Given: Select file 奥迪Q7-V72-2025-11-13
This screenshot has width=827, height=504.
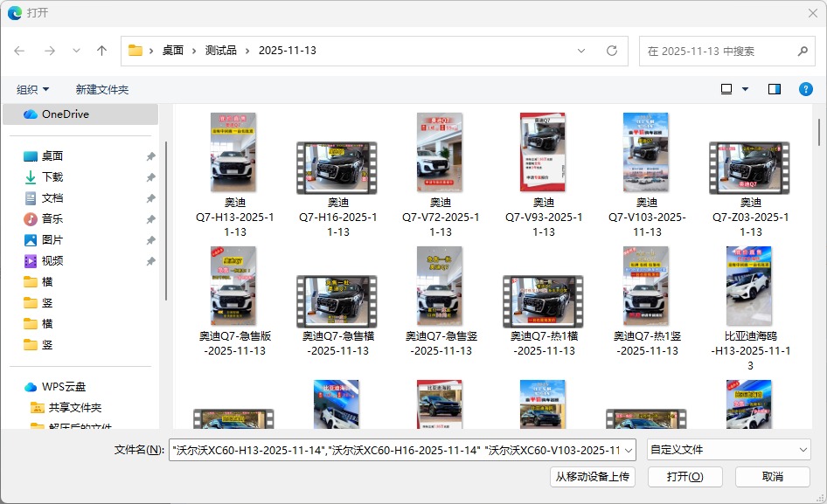Looking at the screenshot, I should pos(441,175).
